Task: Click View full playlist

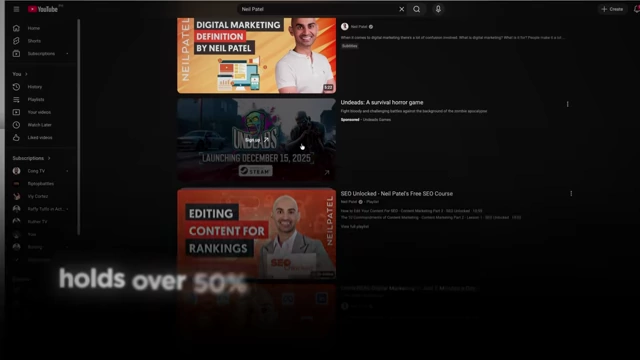Action: click(355, 227)
